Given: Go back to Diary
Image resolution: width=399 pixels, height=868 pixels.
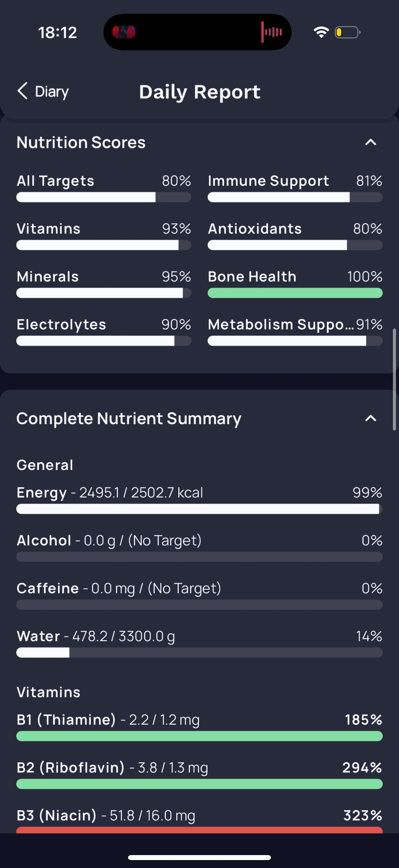Looking at the screenshot, I should tap(43, 91).
